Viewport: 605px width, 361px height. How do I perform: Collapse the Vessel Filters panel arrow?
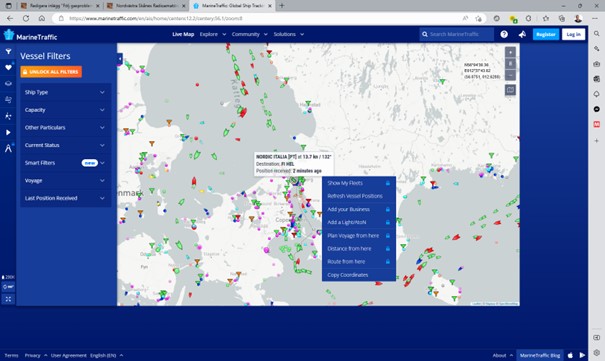click(x=120, y=59)
